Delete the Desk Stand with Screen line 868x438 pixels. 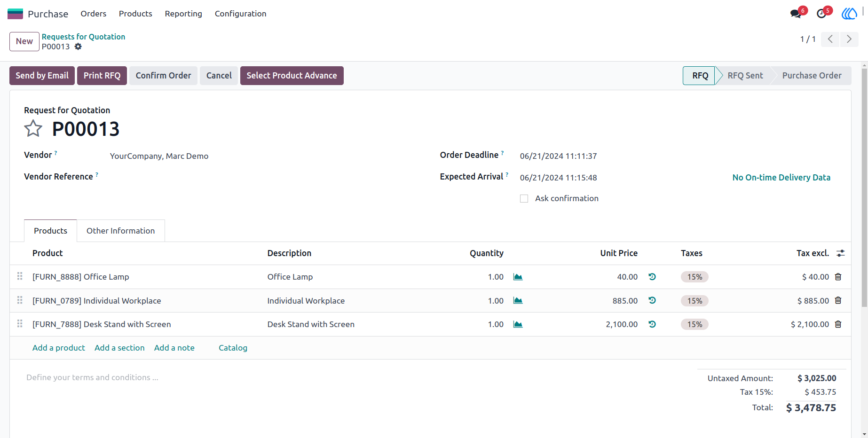point(838,324)
